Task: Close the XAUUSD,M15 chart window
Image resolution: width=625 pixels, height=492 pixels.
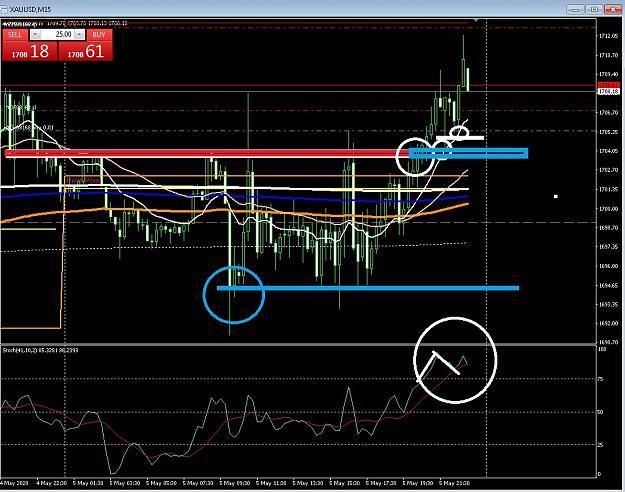Action: pos(613,9)
